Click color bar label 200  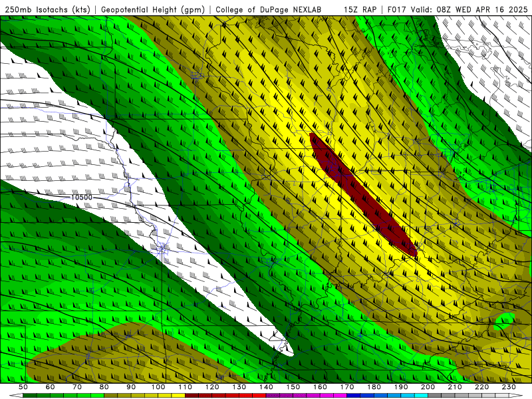(428, 387)
